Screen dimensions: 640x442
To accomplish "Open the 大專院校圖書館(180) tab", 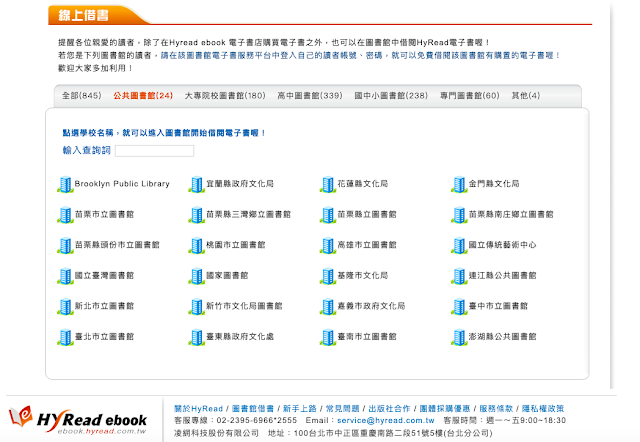I will [x=225, y=96].
